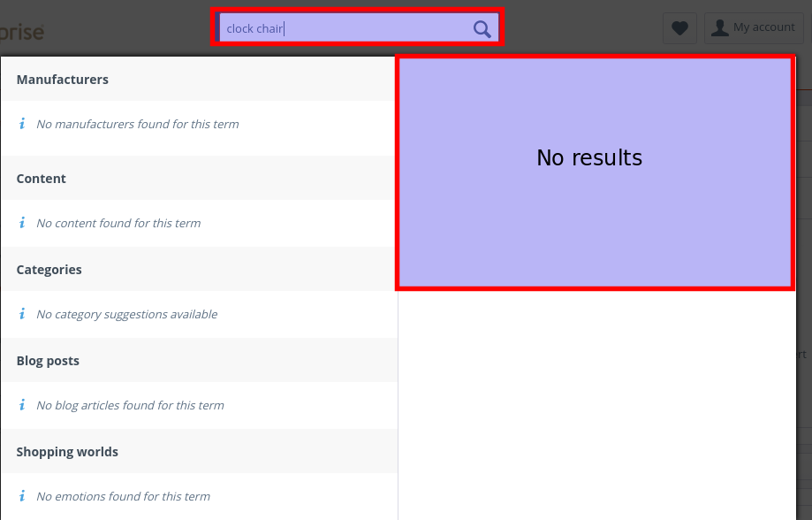Open the wishlist heart icon

pos(679,28)
